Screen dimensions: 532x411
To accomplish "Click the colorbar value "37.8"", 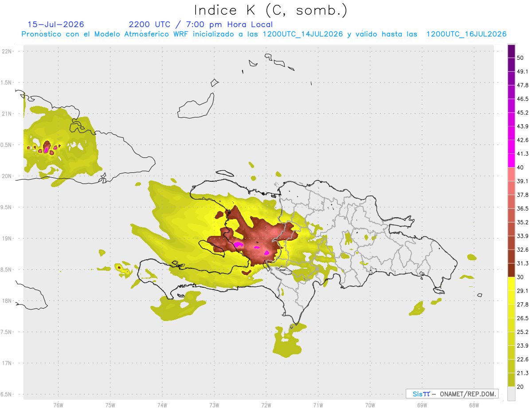I will click(523, 195).
